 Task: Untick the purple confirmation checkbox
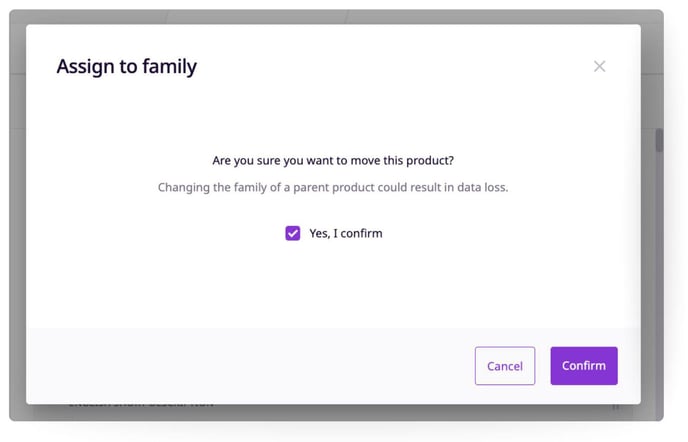tap(293, 233)
